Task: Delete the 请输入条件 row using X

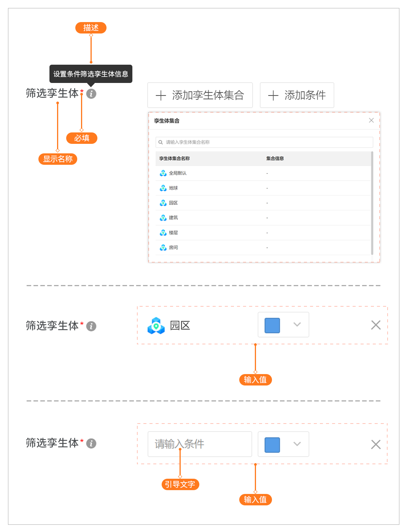Action: click(x=375, y=444)
